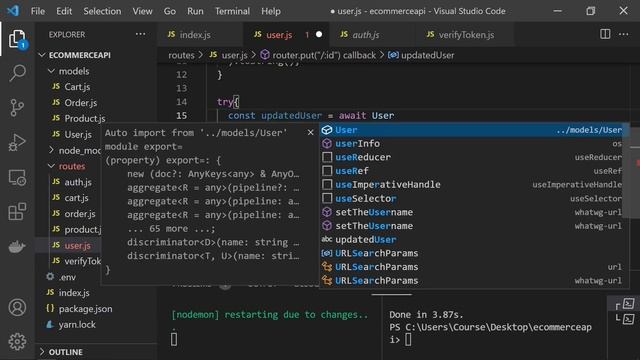Open the Search view in activity bar
Viewport: 640px width, 360px height.
tap(17, 73)
